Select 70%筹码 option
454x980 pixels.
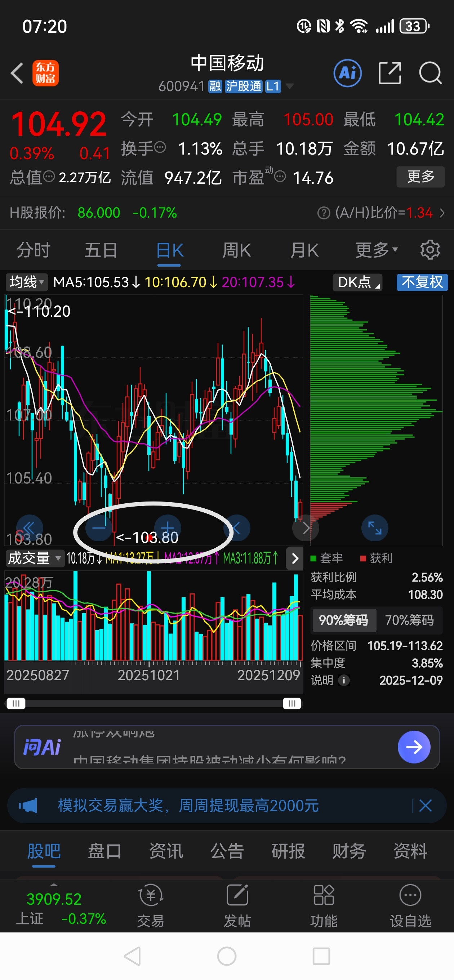[409, 620]
